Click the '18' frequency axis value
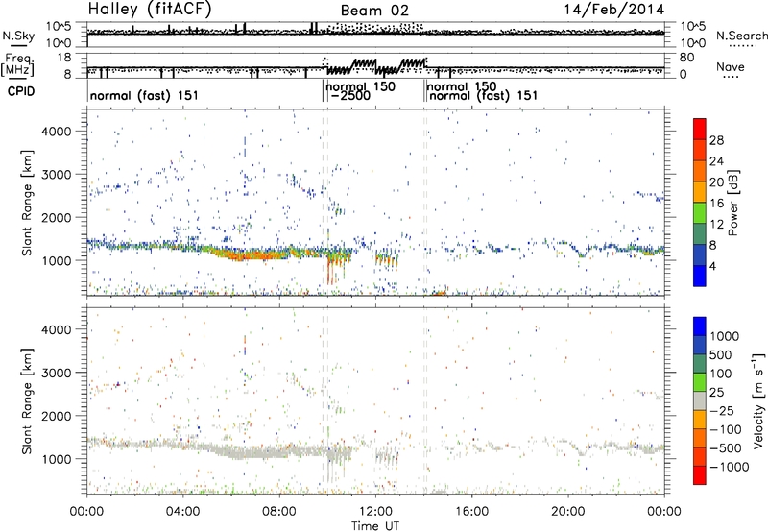Screen dimensions: 768x532 63,58
